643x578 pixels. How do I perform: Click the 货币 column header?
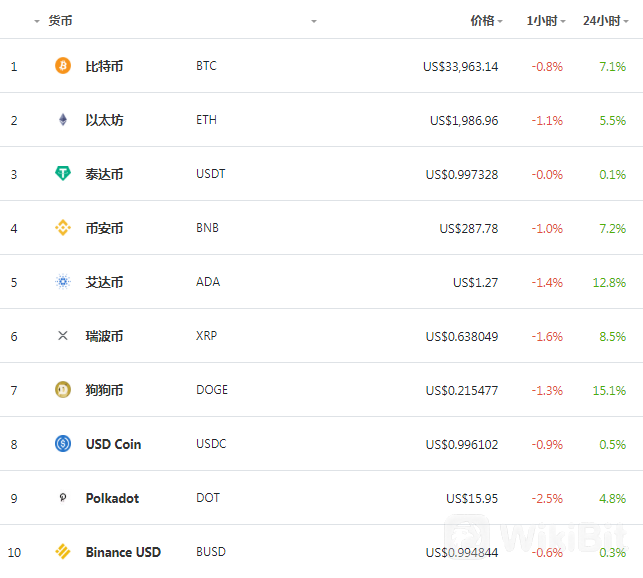tap(60, 21)
